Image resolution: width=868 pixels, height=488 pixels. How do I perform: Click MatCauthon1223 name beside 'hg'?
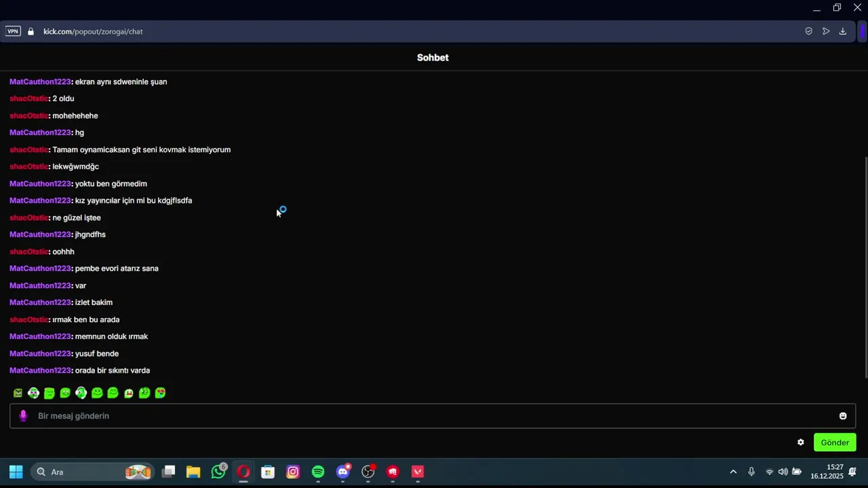pos(40,133)
